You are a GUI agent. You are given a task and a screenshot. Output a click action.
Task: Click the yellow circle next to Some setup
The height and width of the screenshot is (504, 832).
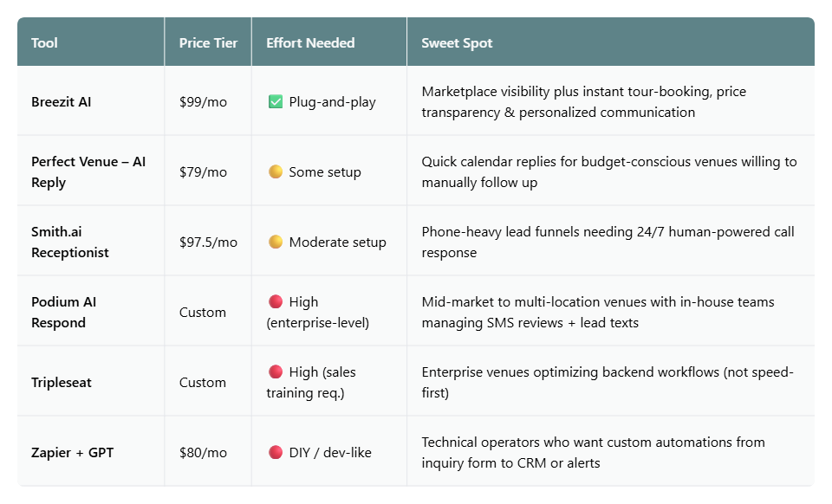click(276, 171)
